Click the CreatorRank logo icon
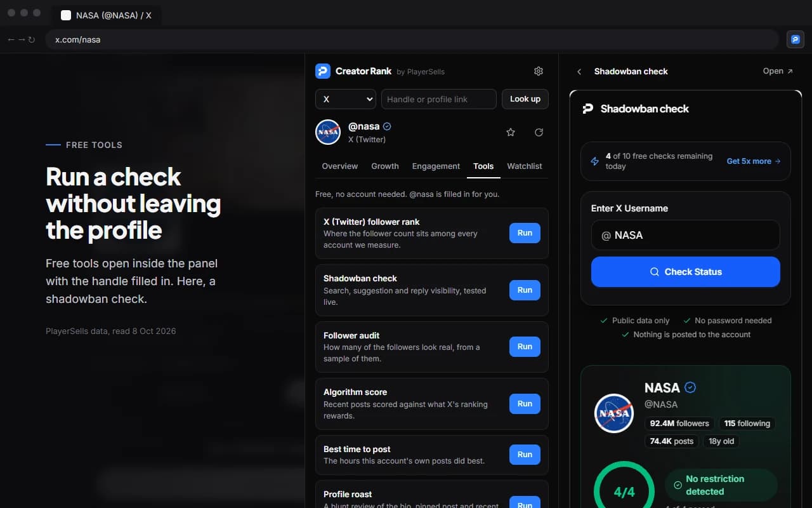This screenshot has width=812, height=508. (x=323, y=71)
